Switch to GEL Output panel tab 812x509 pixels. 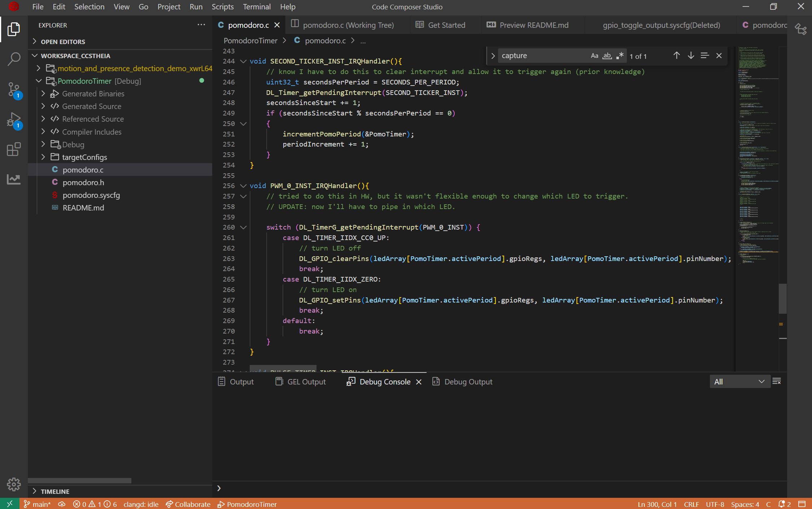pyautogui.click(x=301, y=382)
